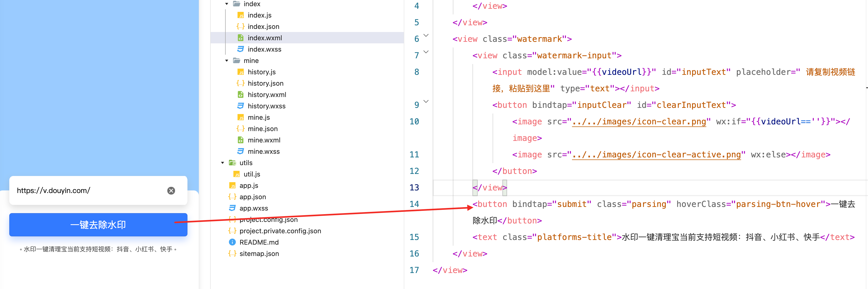Fold code block at line 7
The height and width of the screenshot is (289, 868).
[426, 52]
